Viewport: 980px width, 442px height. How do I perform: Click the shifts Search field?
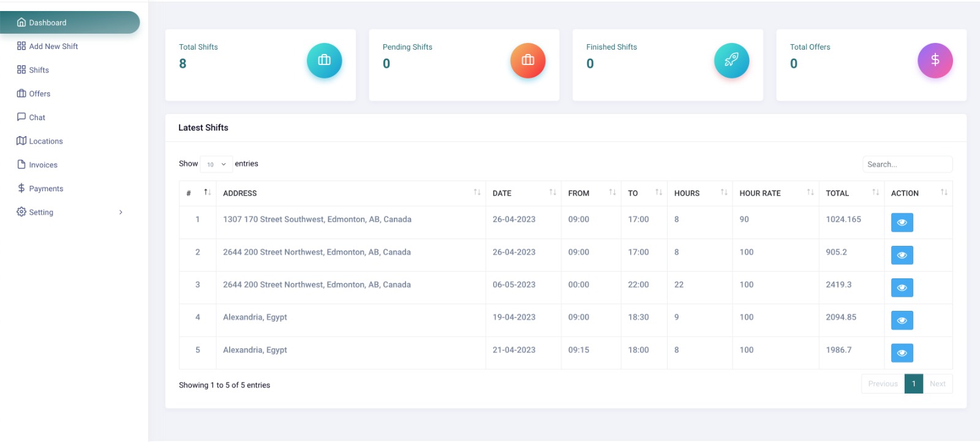[x=907, y=164]
